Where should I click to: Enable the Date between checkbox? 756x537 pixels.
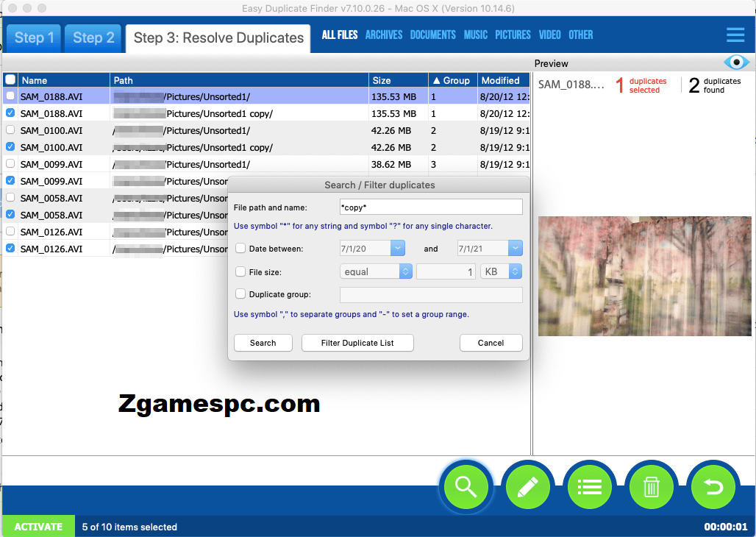(240, 249)
